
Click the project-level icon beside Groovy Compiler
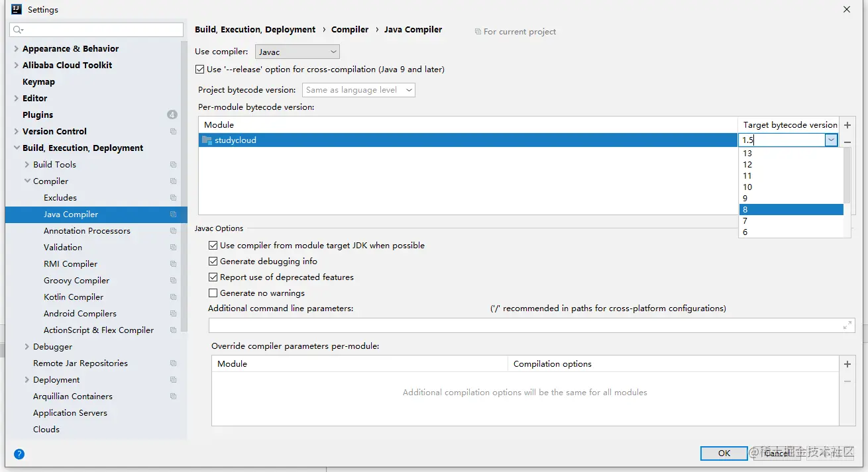173,281
